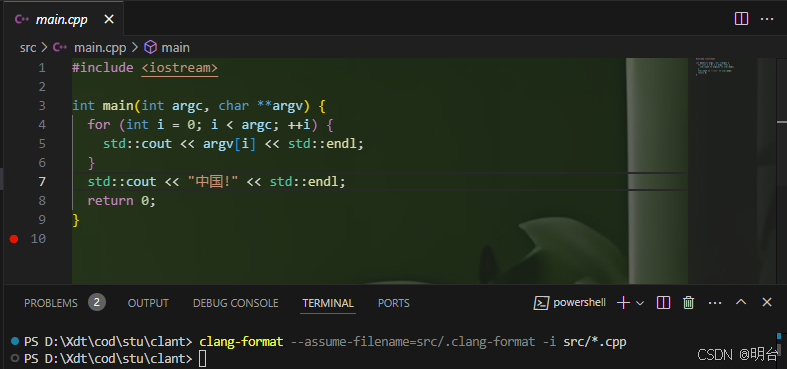Click clang-format command in the terminal
This screenshot has width=787, height=369.
[241, 342]
